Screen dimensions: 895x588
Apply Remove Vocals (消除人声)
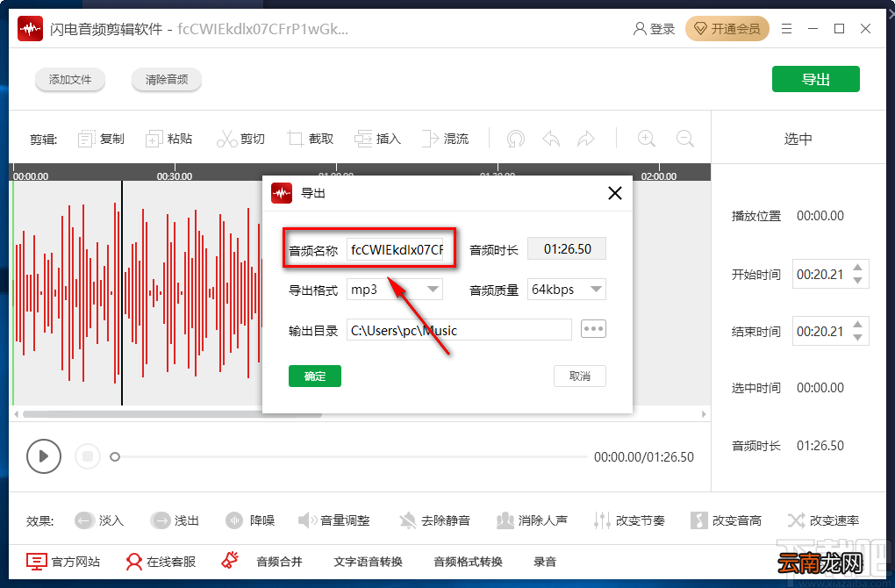pos(532,520)
